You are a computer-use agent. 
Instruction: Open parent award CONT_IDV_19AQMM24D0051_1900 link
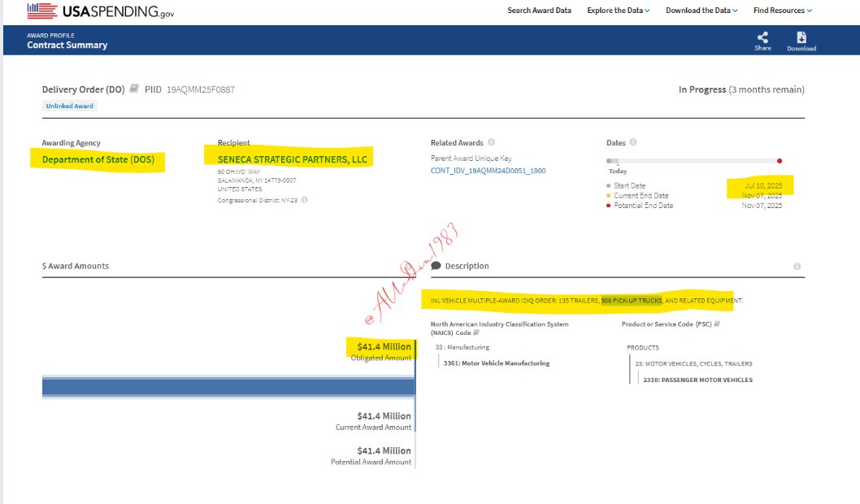tap(489, 171)
